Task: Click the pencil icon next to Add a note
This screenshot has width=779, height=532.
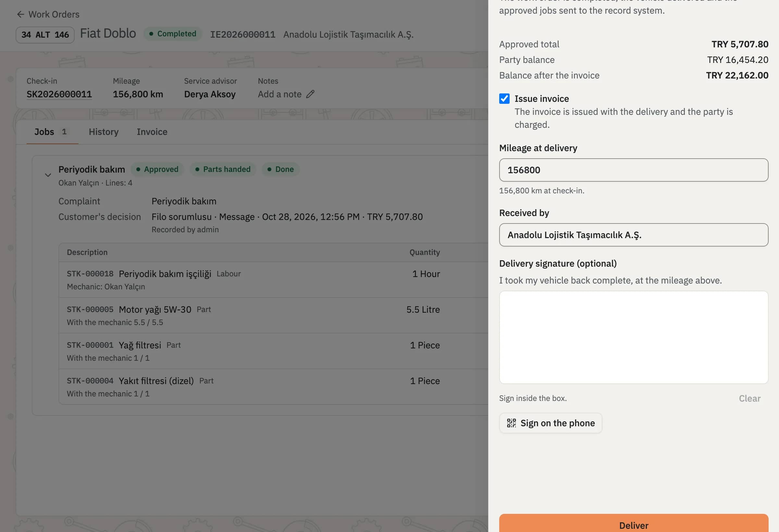Action: pos(310,94)
